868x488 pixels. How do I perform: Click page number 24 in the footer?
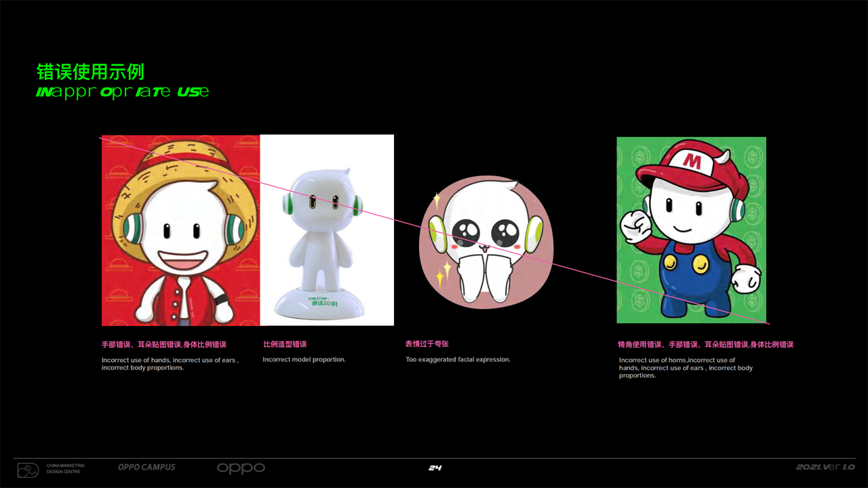pyautogui.click(x=435, y=468)
